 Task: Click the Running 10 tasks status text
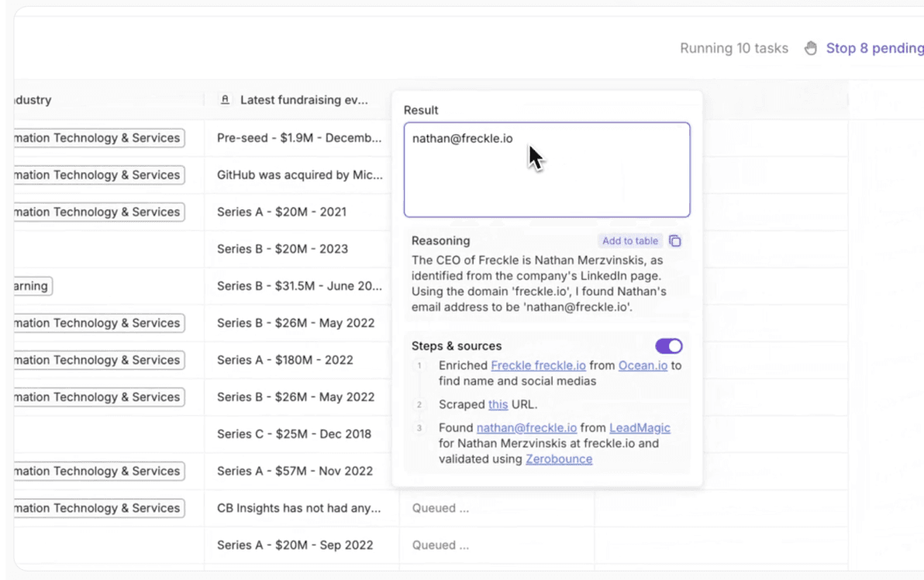pos(733,48)
